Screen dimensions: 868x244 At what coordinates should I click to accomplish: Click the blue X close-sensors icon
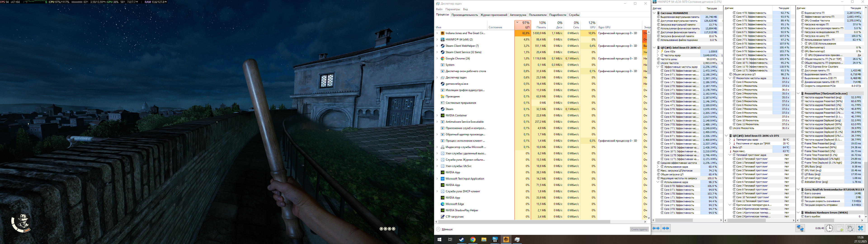[x=860, y=228]
